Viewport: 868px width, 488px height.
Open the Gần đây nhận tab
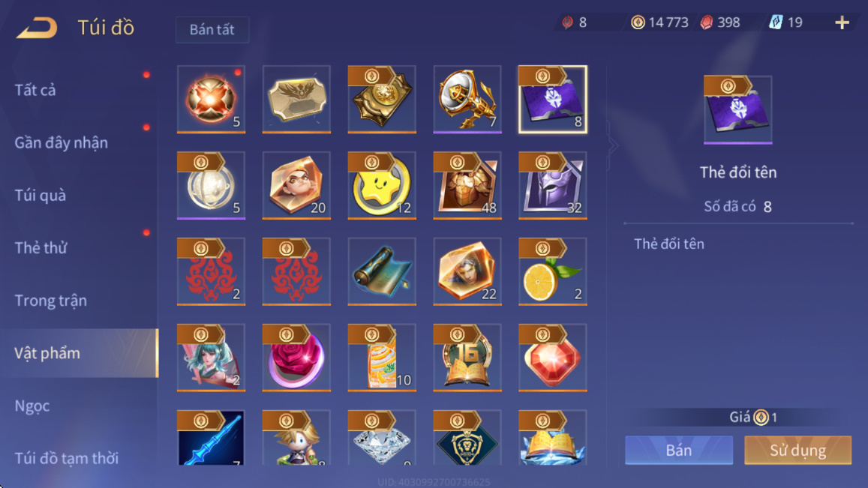[61, 142]
